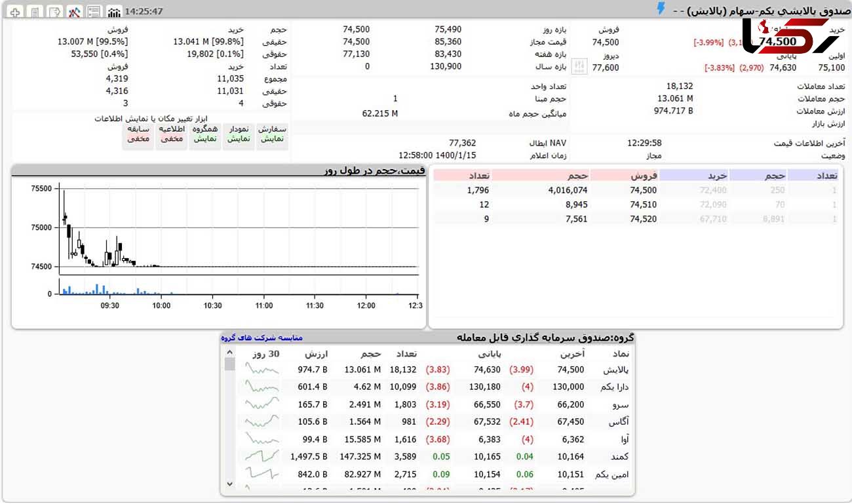Screen dimensions: 852x504
Task: Click the 30-day sparkline for امین یکم
Action: (x=262, y=473)
